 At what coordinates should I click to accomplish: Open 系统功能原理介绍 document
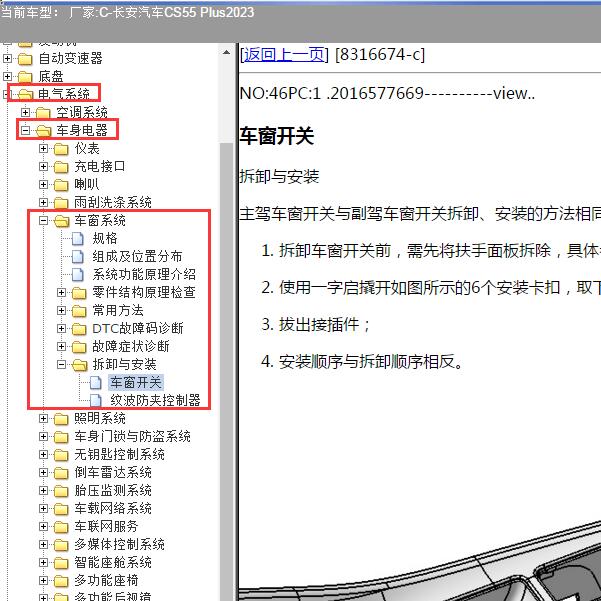pos(144,274)
